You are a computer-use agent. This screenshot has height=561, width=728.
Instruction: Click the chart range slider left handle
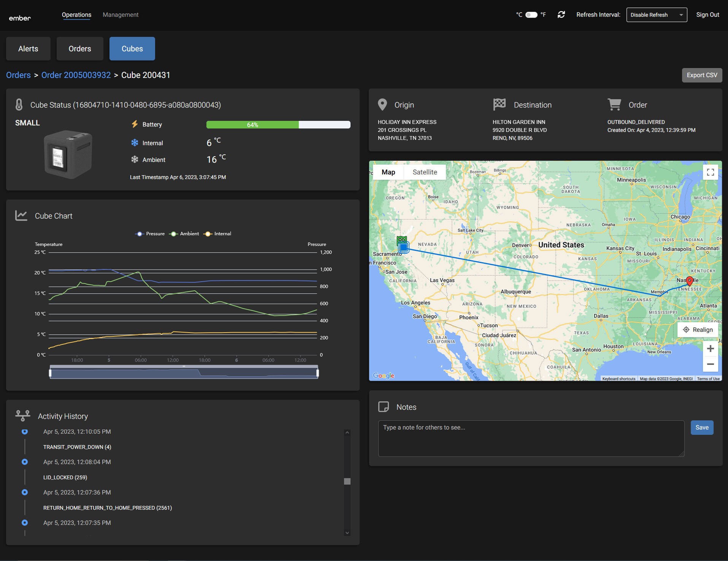[50, 373]
